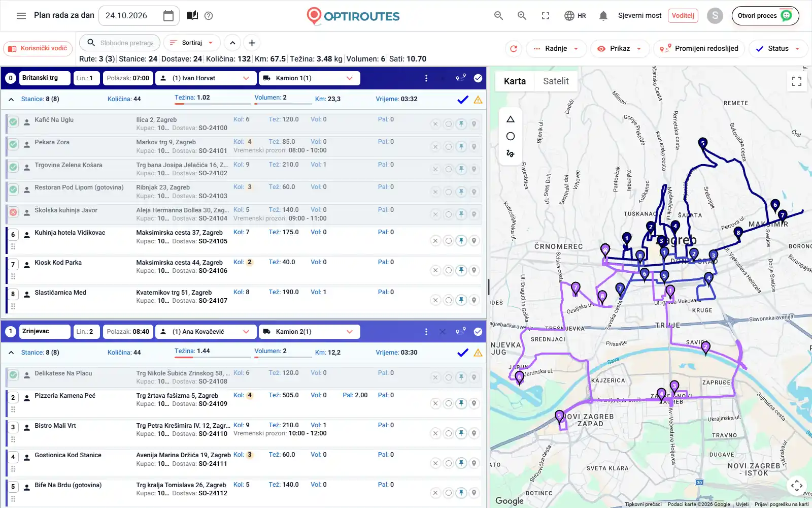Open the Radnje menu

(556, 49)
